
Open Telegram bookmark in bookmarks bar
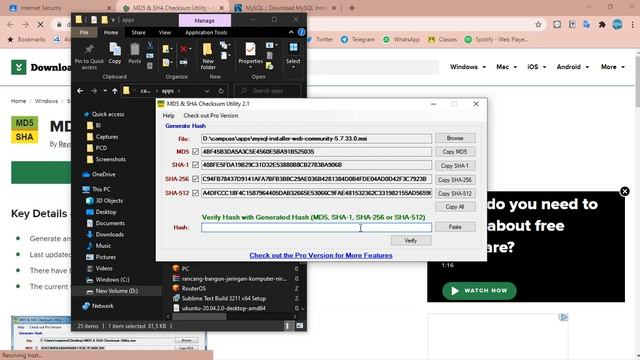pyautogui.click(x=358, y=39)
